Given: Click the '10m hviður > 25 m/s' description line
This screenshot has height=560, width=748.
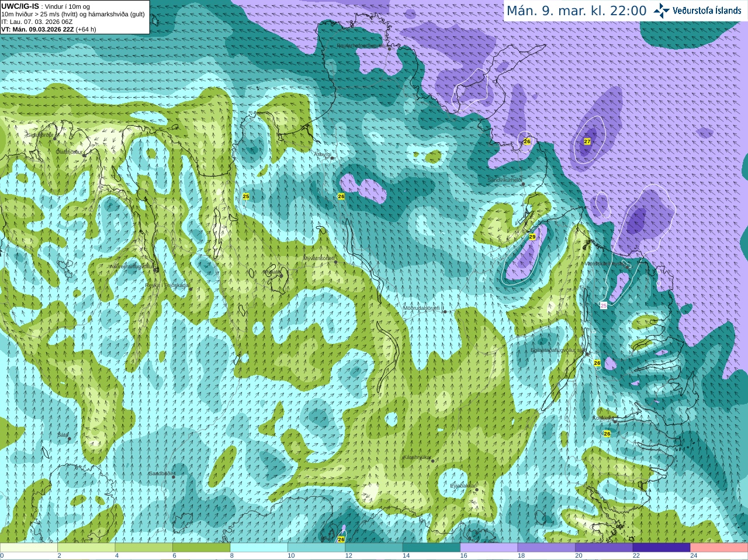Looking at the screenshot, I should 73,13.
